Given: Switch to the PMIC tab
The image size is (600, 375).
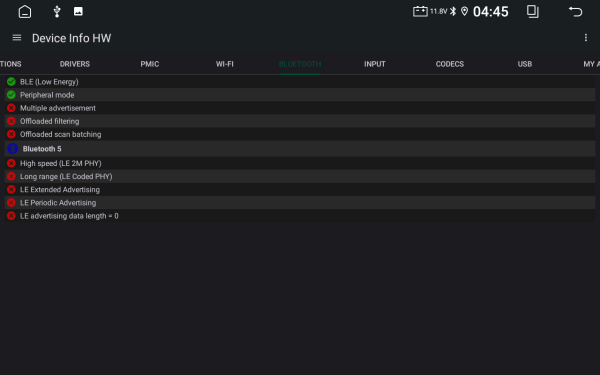Looking at the screenshot, I should 150,64.
